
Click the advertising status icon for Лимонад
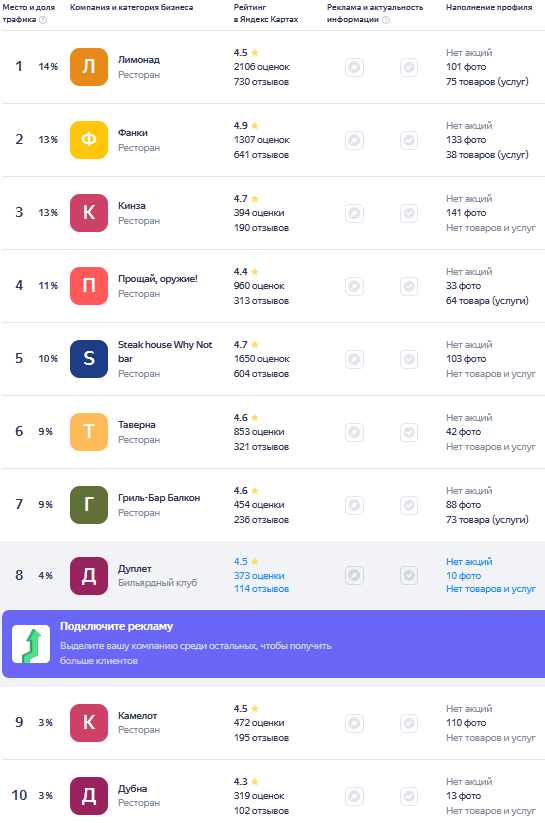pyautogui.click(x=354, y=67)
